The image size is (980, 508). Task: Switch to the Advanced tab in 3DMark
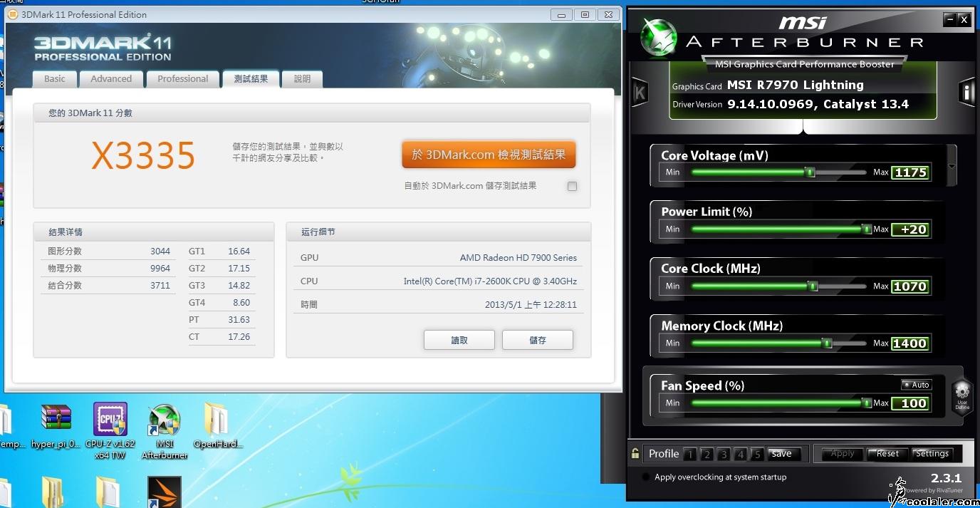pos(111,79)
